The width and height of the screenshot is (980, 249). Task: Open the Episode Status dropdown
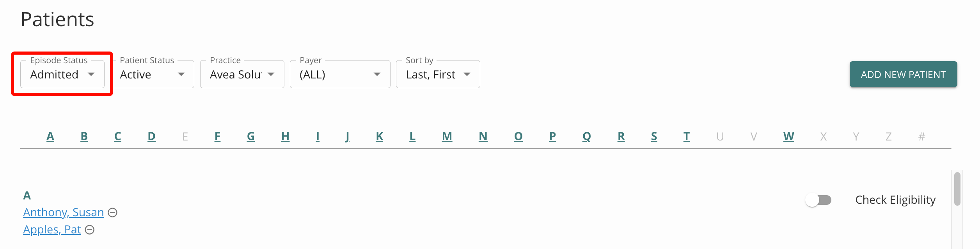62,74
